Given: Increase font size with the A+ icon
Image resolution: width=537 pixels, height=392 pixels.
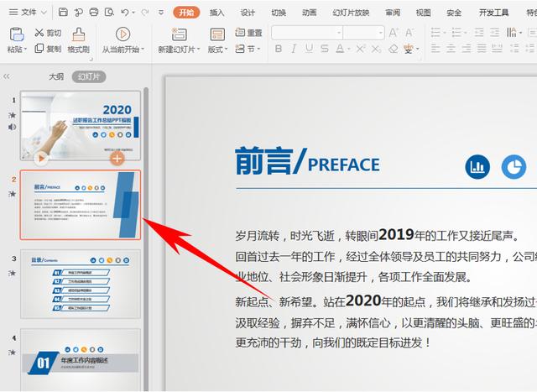Looking at the screenshot, I should click(x=394, y=33).
